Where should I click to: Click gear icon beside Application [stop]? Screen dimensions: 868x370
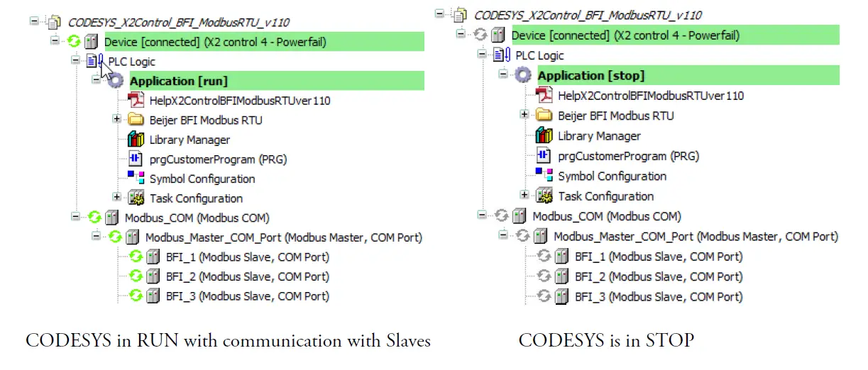click(523, 75)
